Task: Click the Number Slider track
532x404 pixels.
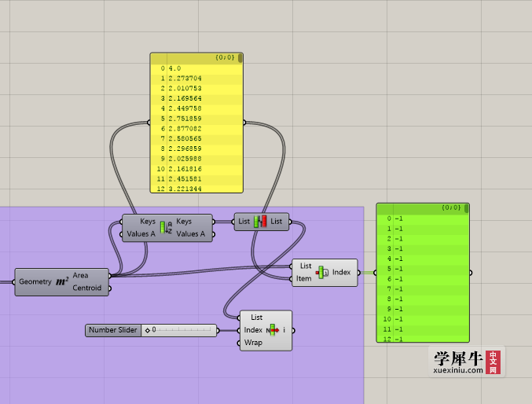Action: (179, 330)
